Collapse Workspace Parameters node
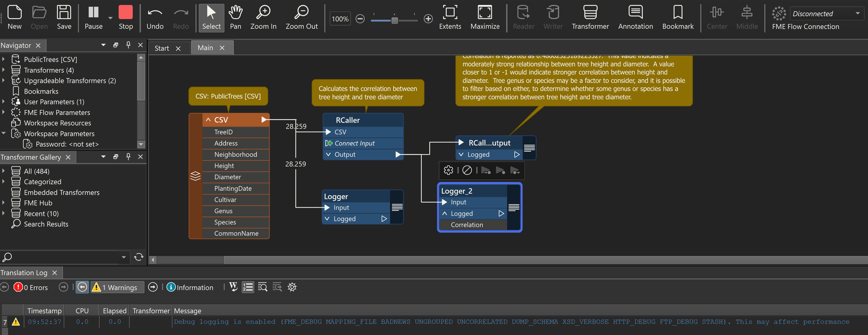 (x=3, y=134)
